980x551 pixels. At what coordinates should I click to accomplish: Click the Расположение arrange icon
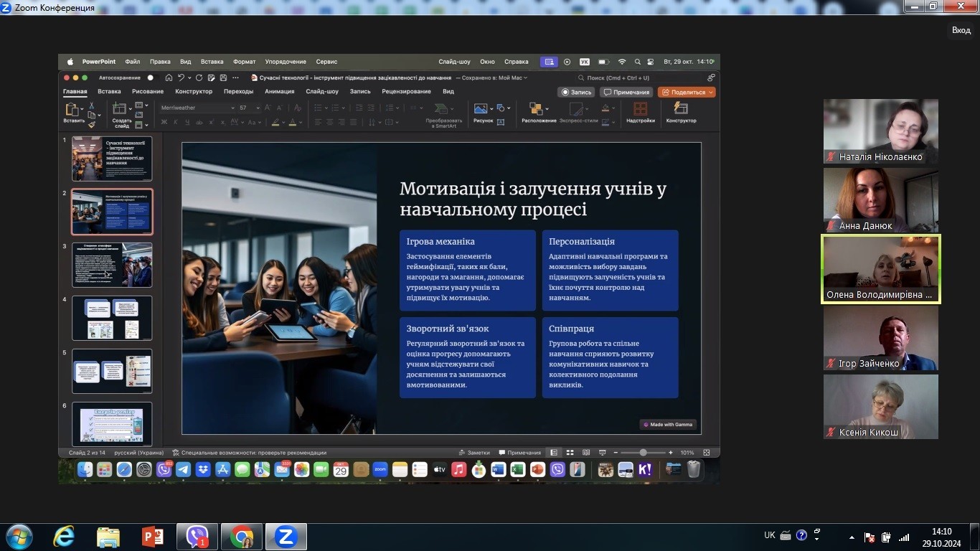tap(535, 108)
